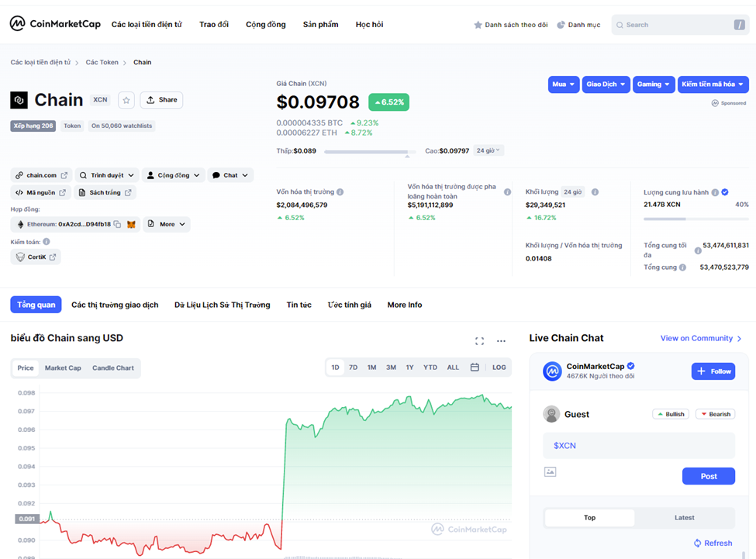Focus the $XCN chat message field

pos(639,445)
